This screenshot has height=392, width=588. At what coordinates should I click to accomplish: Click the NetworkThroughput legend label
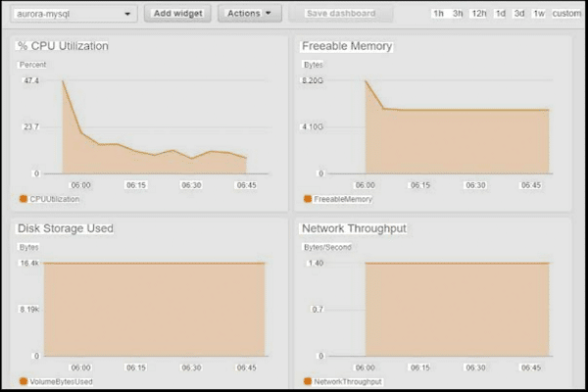tap(348, 382)
